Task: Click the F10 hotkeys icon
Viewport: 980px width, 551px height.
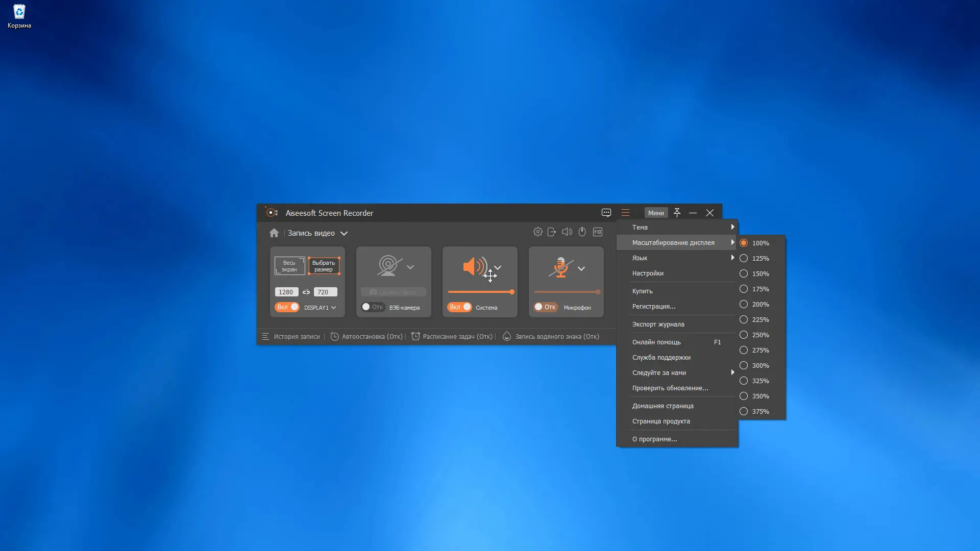Action: click(598, 232)
